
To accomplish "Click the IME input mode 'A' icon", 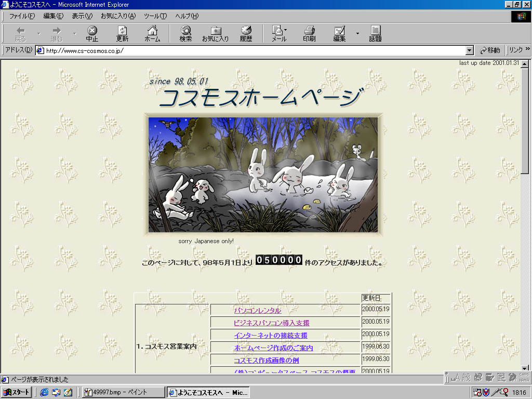I will coord(456,377).
